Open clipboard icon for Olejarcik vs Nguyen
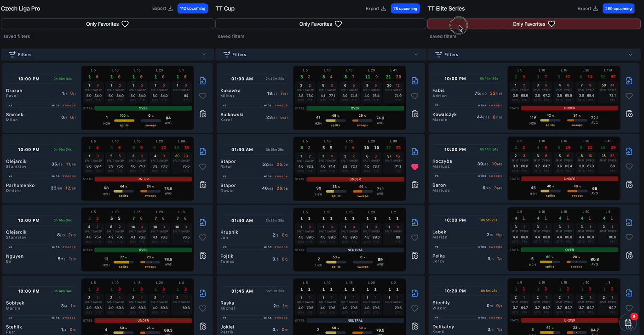 203,256
